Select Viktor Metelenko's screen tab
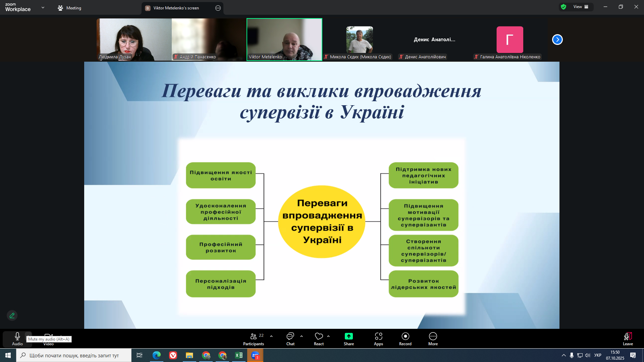Screen dimensions: 644x362 point(176,8)
